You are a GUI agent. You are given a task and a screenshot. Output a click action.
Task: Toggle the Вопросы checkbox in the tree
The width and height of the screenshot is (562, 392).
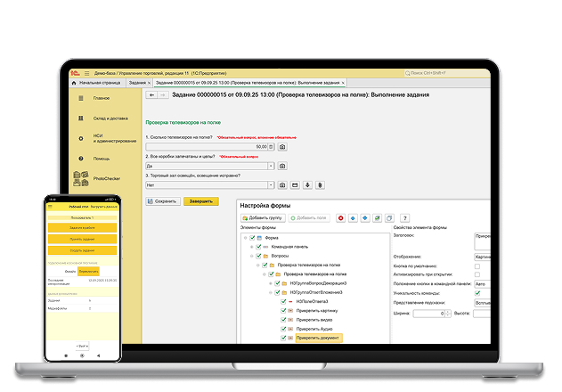tap(259, 257)
